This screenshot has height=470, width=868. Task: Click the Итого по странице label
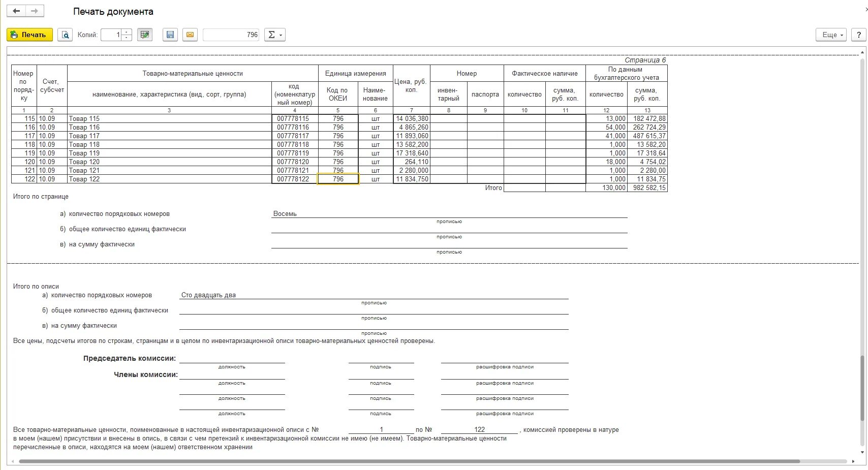(x=41, y=197)
